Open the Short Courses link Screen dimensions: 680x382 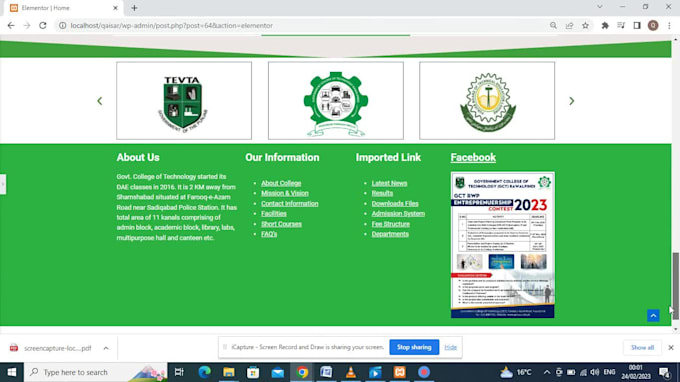pos(281,224)
